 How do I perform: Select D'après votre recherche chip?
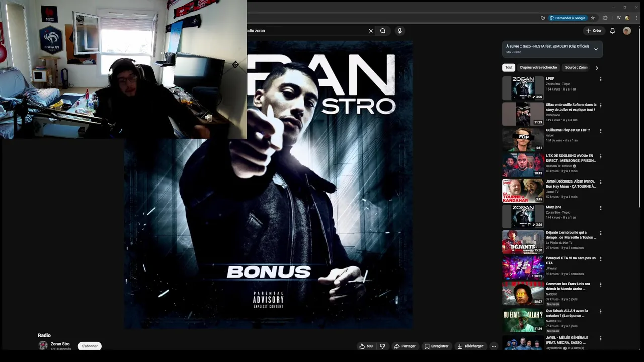(x=538, y=67)
